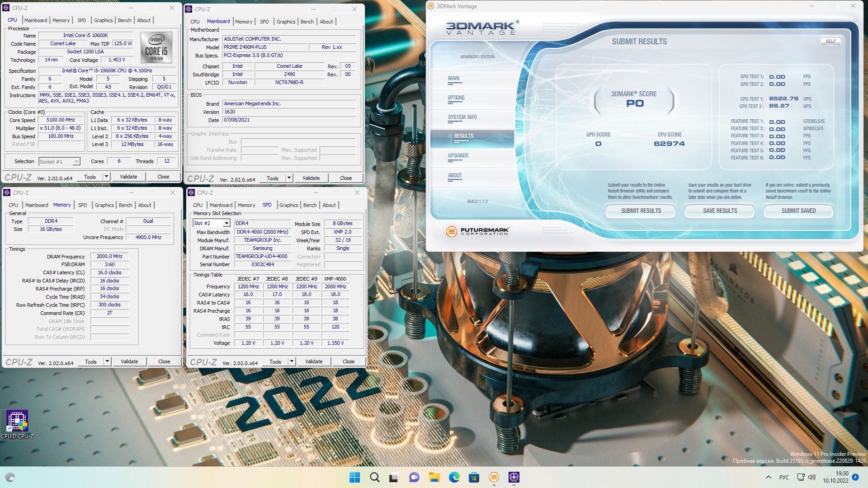Select RESULTS section in 3DMark
Image resolution: width=868 pixels, height=488 pixels.
point(472,138)
